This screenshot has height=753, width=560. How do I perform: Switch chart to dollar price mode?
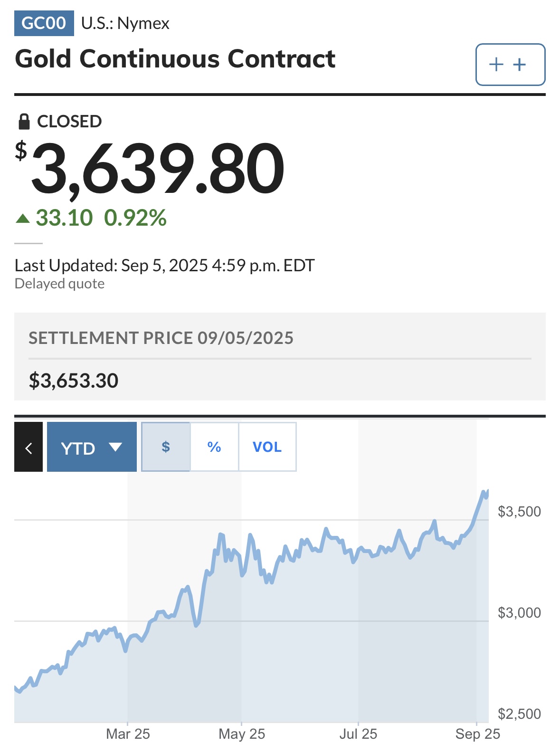point(166,447)
